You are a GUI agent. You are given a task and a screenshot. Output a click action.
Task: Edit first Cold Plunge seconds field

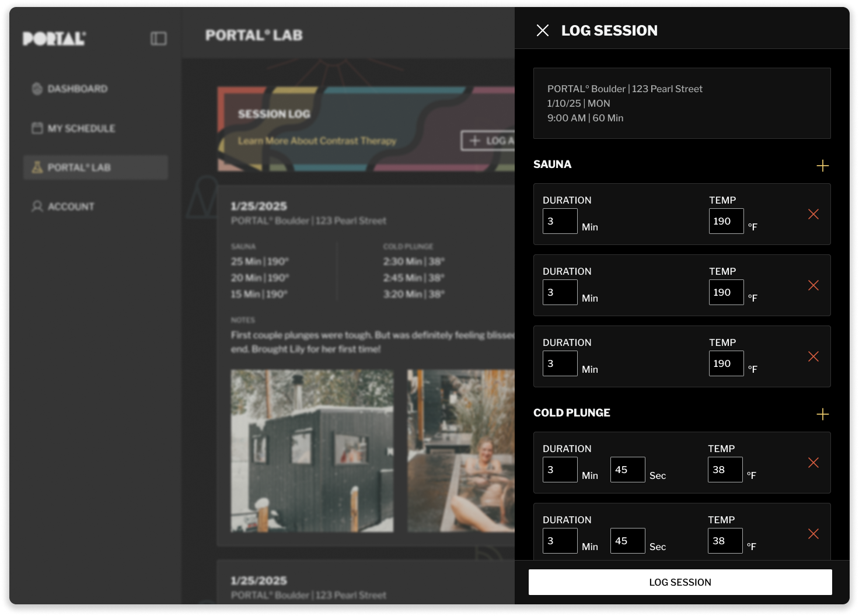click(x=628, y=470)
